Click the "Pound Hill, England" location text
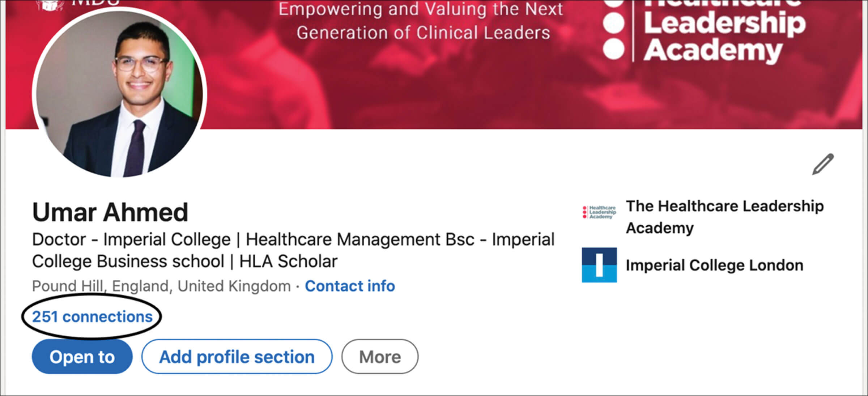 [x=161, y=286]
